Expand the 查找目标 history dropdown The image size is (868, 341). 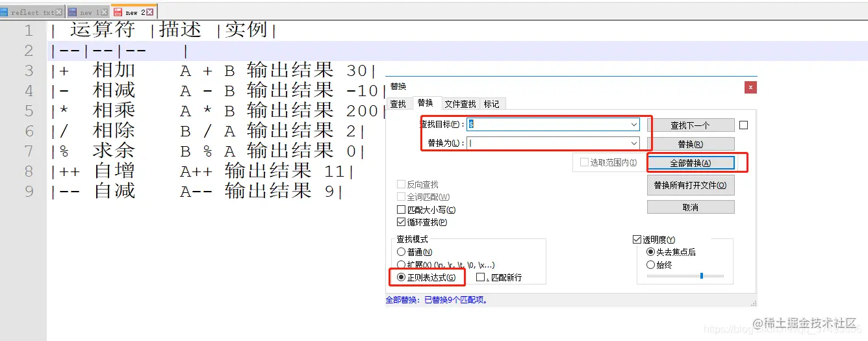pos(633,125)
